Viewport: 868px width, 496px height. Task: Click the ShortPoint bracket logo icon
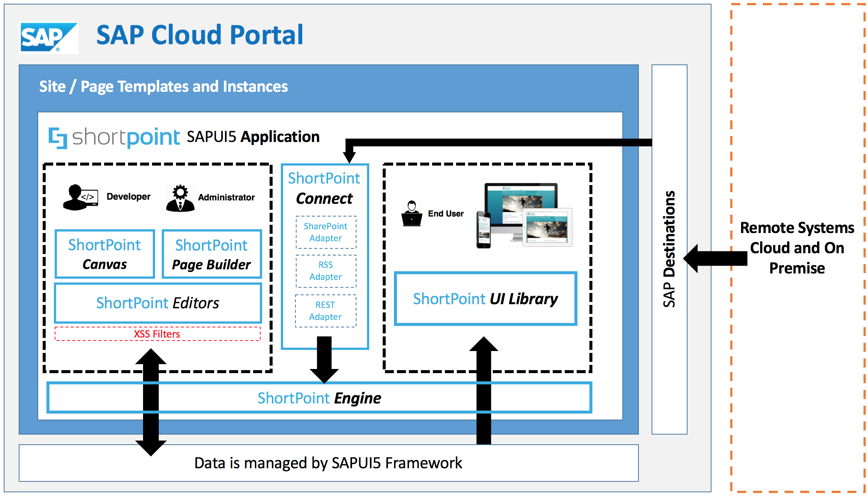tap(58, 138)
